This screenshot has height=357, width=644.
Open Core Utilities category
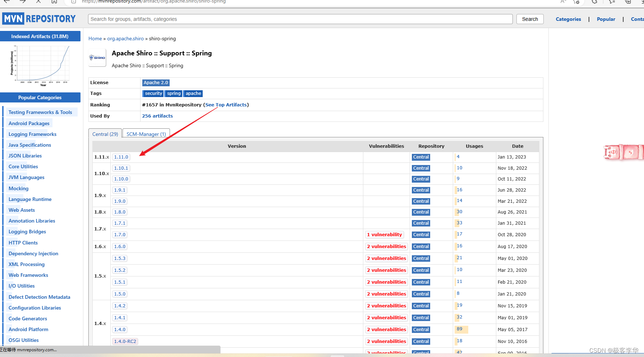pos(23,166)
